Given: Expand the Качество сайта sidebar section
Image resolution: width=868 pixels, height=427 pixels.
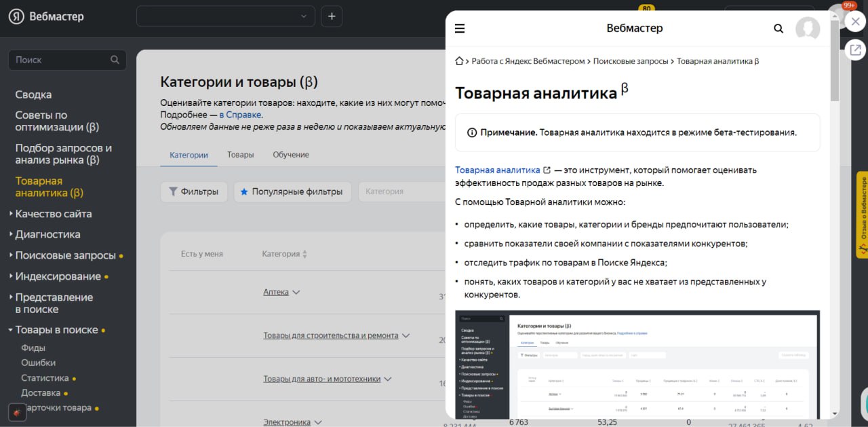Looking at the screenshot, I should 53,214.
